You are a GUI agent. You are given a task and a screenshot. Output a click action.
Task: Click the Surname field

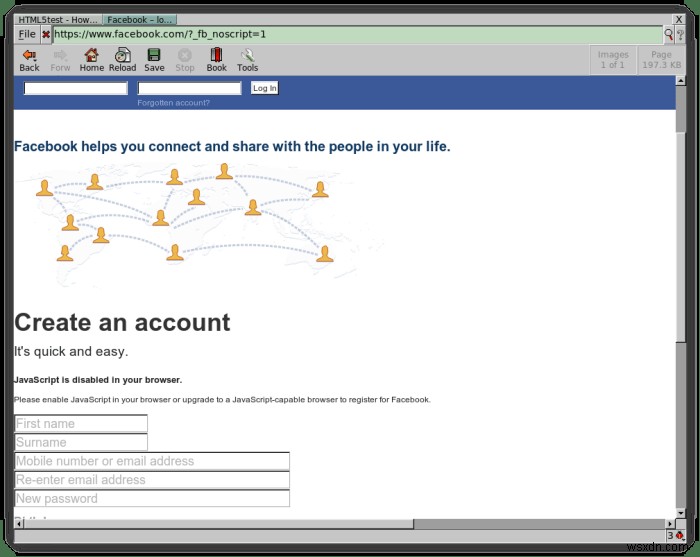(x=81, y=442)
